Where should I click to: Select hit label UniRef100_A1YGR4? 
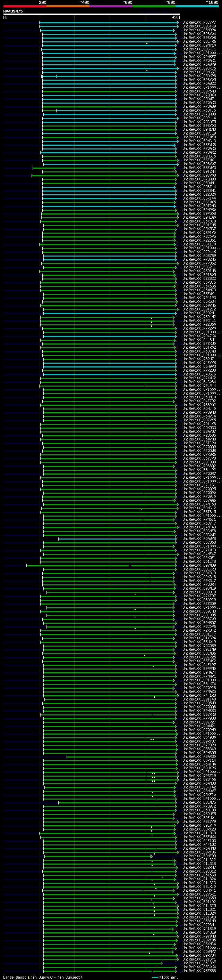(199, 638)
